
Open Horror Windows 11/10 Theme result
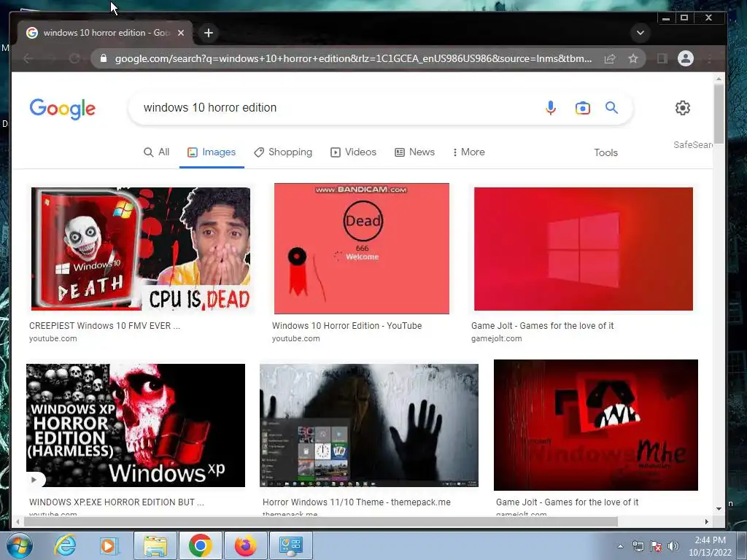356,502
